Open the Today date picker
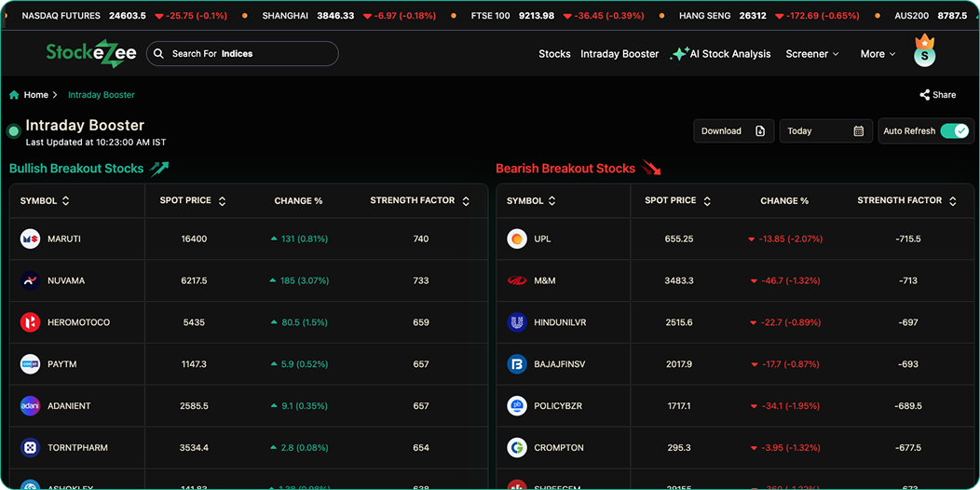The height and width of the screenshot is (490, 980). click(825, 131)
